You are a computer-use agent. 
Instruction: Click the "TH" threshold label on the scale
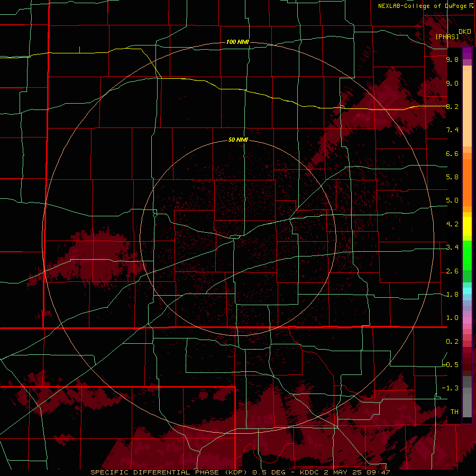point(454,411)
